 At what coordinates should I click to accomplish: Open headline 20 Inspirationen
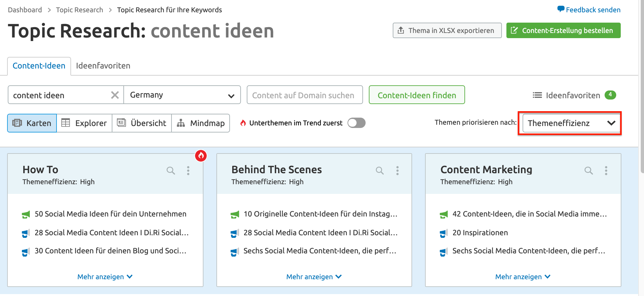click(x=480, y=233)
